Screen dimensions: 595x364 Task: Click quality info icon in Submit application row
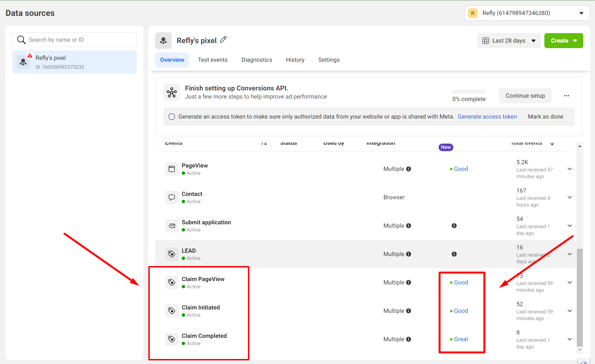[454, 226]
